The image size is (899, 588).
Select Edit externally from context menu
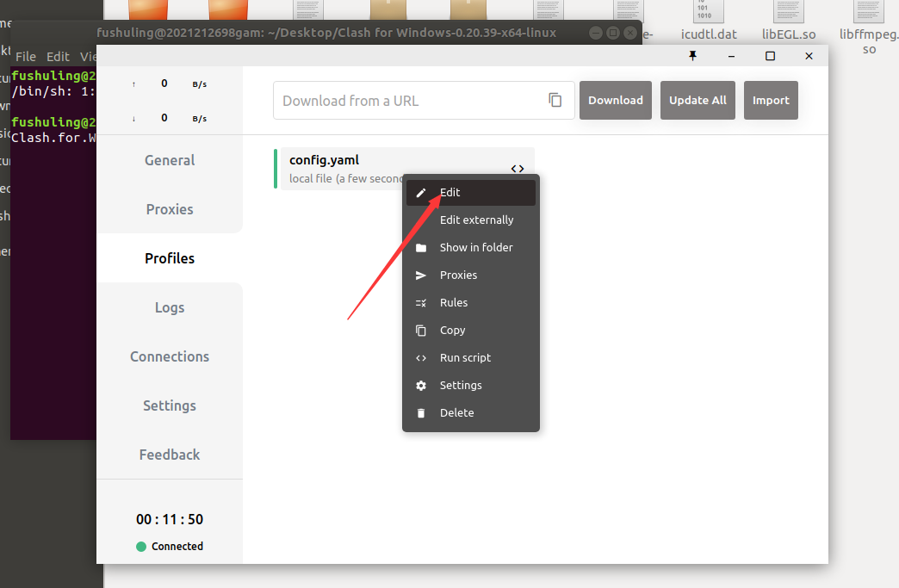pos(476,220)
